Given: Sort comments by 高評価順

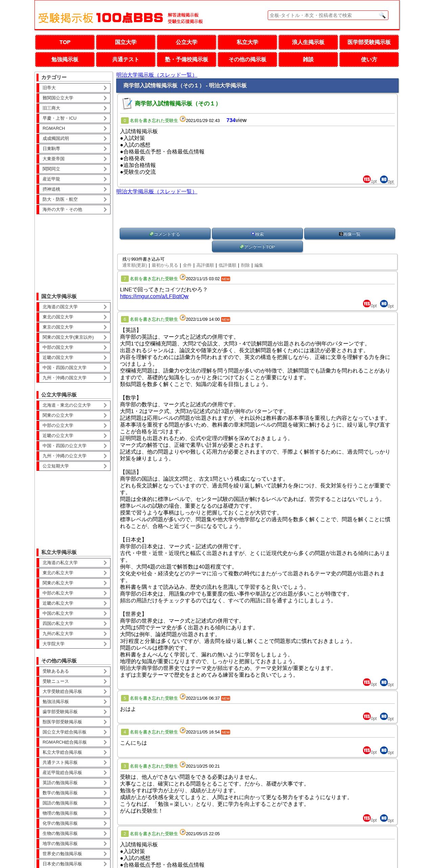Looking at the screenshot, I should 205,265.
